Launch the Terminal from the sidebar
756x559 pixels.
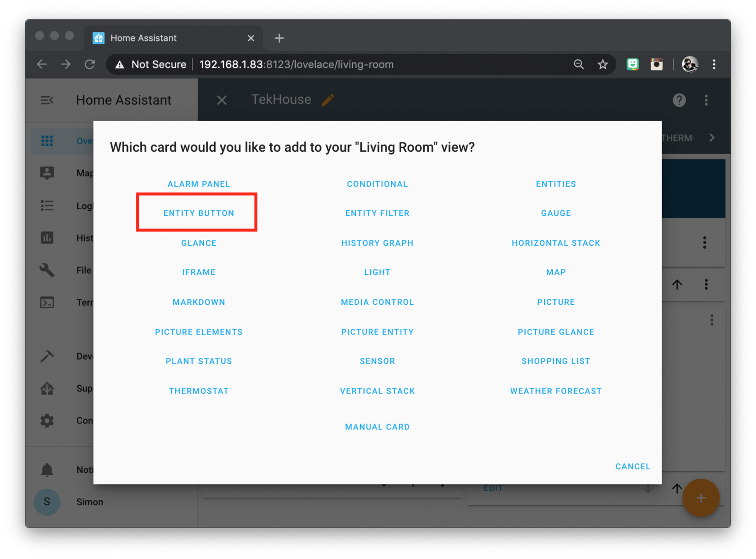point(47,302)
